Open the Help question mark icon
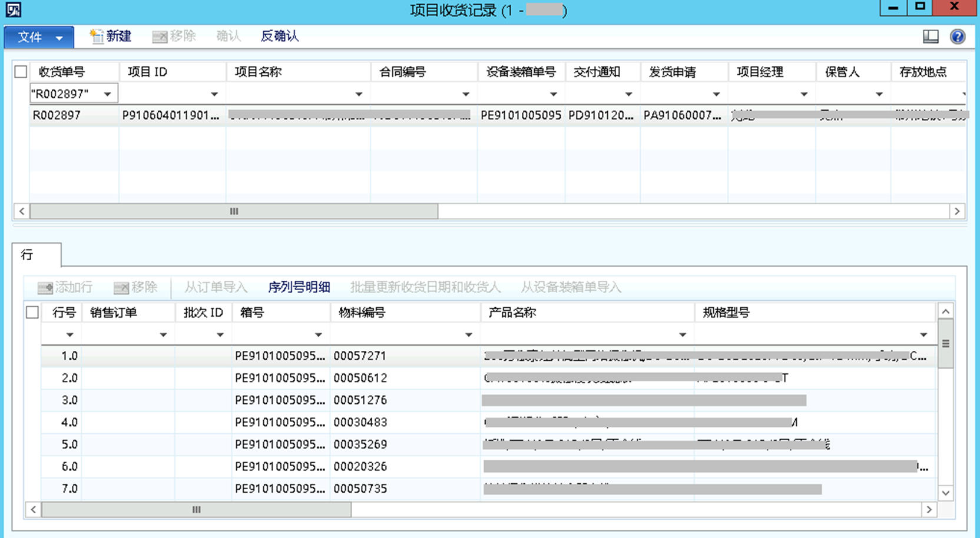This screenshot has width=980, height=538. pyautogui.click(x=958, y=36)
